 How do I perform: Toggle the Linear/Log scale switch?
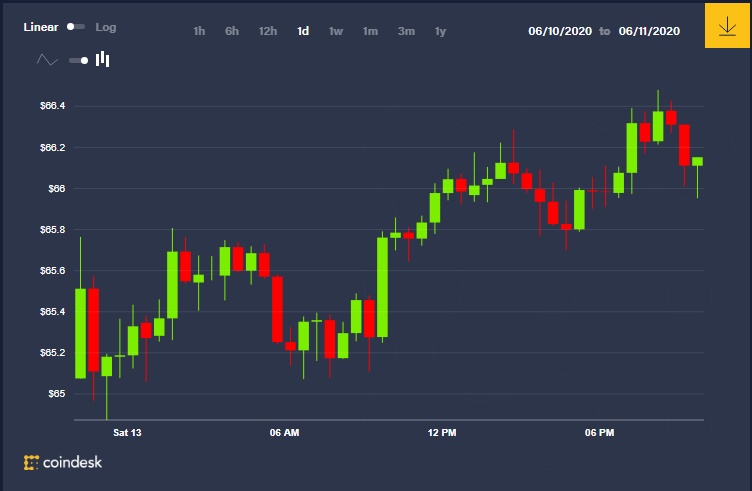76,27
